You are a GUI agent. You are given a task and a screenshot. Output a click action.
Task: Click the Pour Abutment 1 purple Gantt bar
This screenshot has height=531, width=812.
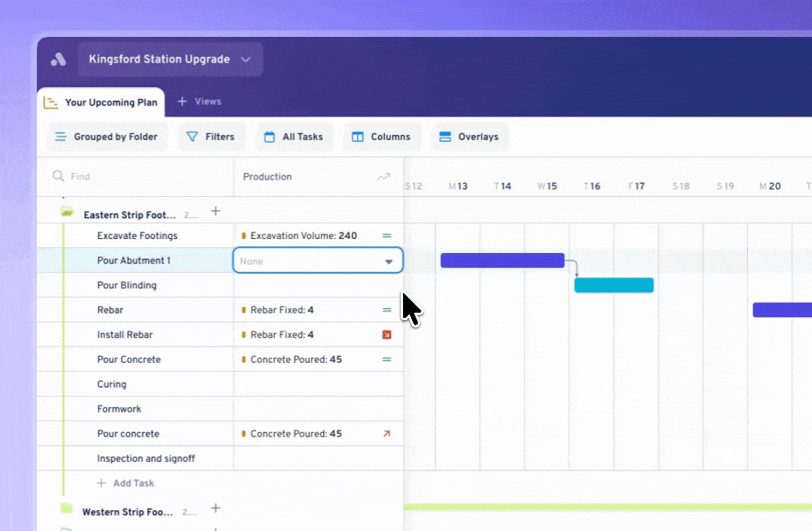point(503,260)
